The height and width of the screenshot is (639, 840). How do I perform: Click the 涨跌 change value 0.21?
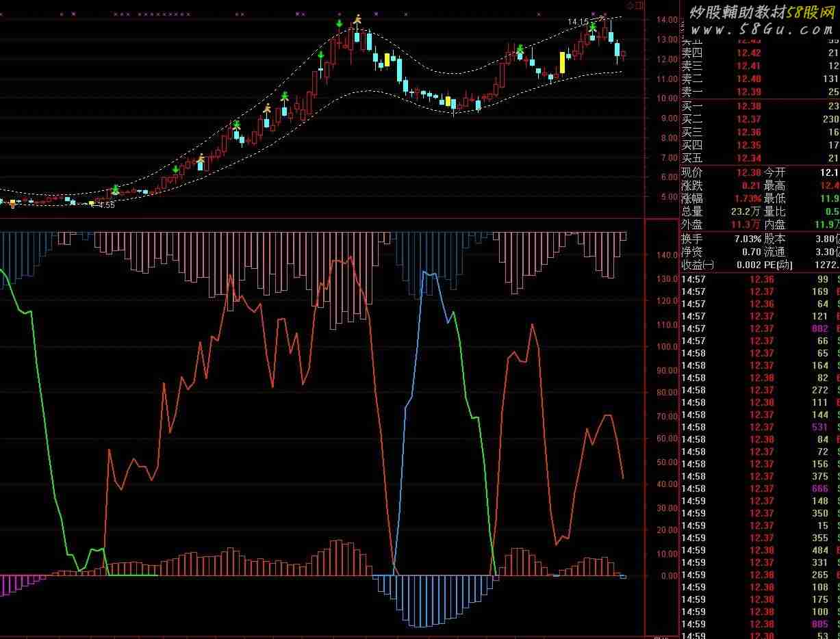[x=751, y=185]
